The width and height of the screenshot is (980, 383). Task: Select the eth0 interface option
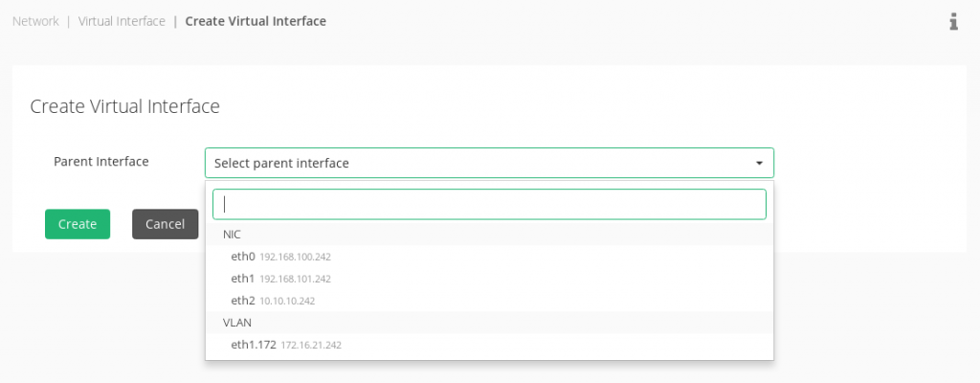243,257
